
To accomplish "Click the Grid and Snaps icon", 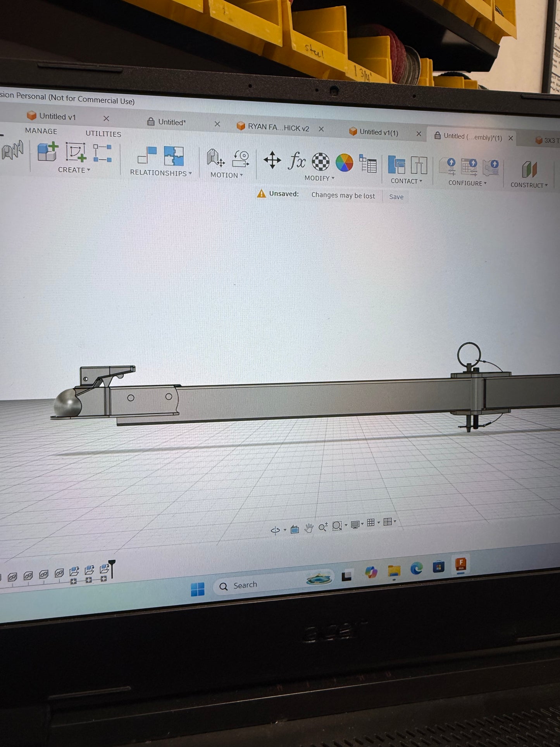I will click(371, 523).
